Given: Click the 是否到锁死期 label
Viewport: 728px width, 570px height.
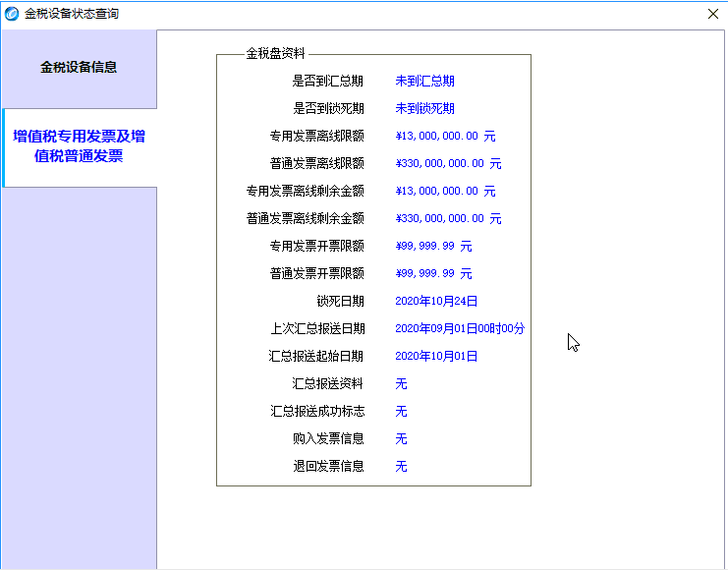Looking at the screenshot, I should (328, 109).
